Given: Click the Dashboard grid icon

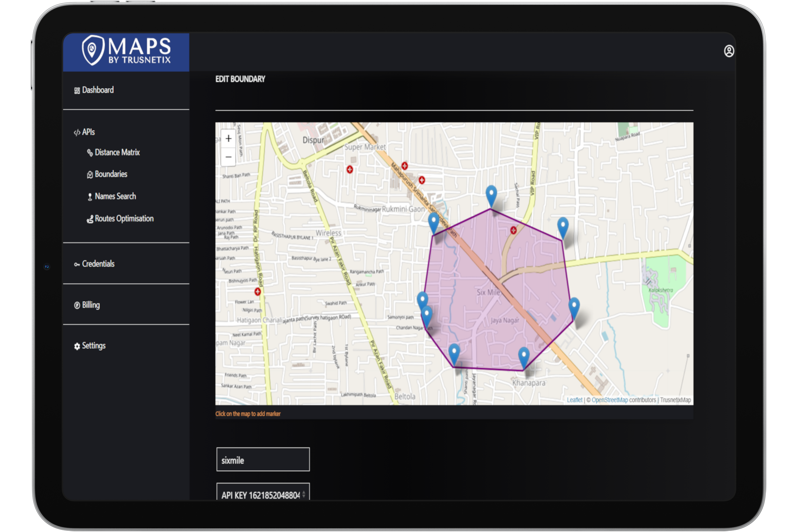Looking at the screenshot, I should click(77, 91).
